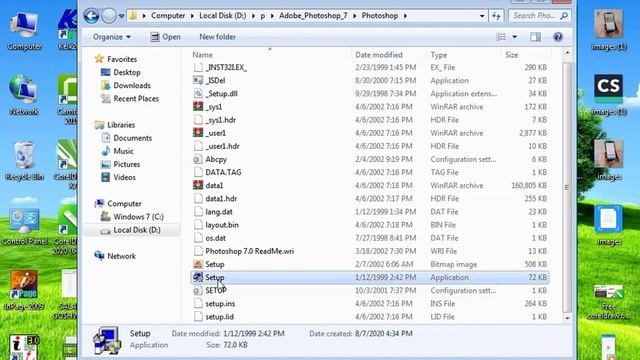Select Local Disk (D:) in the navigation tree
This screenshot has height=360, width=640.
[x=137, y=230]
